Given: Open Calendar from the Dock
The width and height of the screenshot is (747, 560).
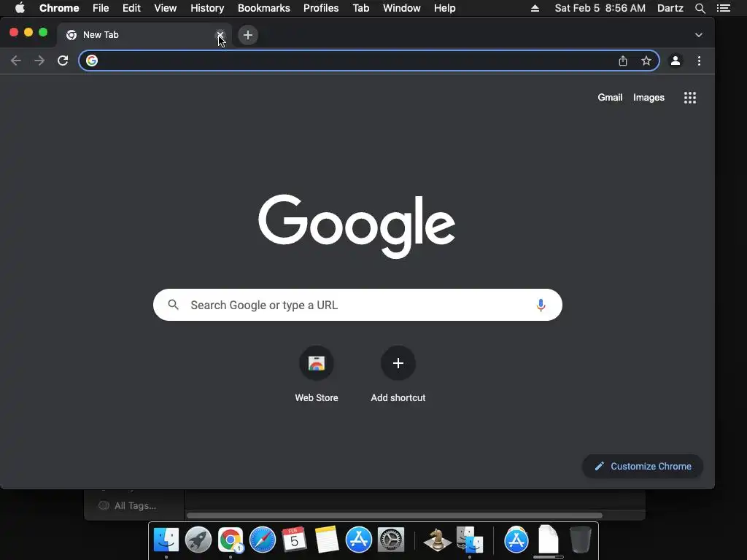Looking at the screenshot, I should (294, 540).
